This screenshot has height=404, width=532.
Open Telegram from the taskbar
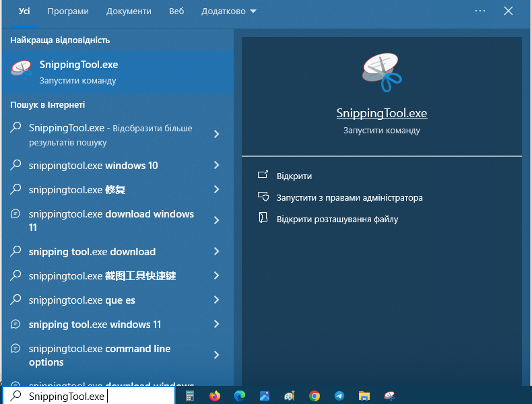pos(339,396)
